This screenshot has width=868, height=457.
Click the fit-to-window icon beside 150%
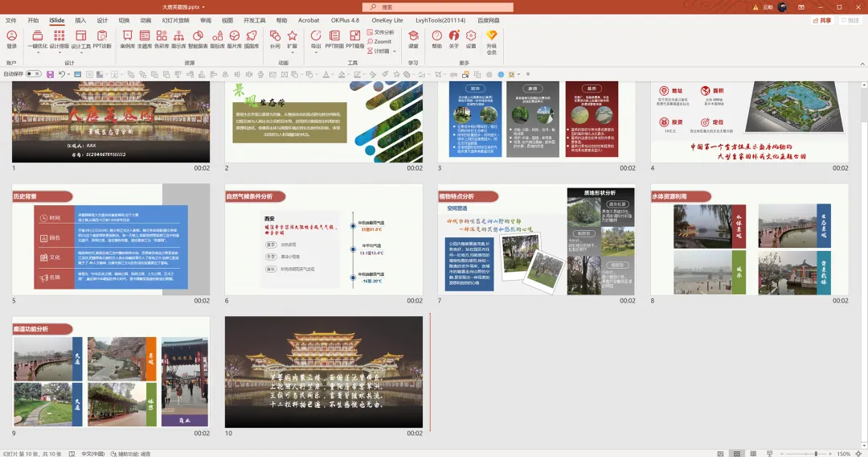[858, 453]
